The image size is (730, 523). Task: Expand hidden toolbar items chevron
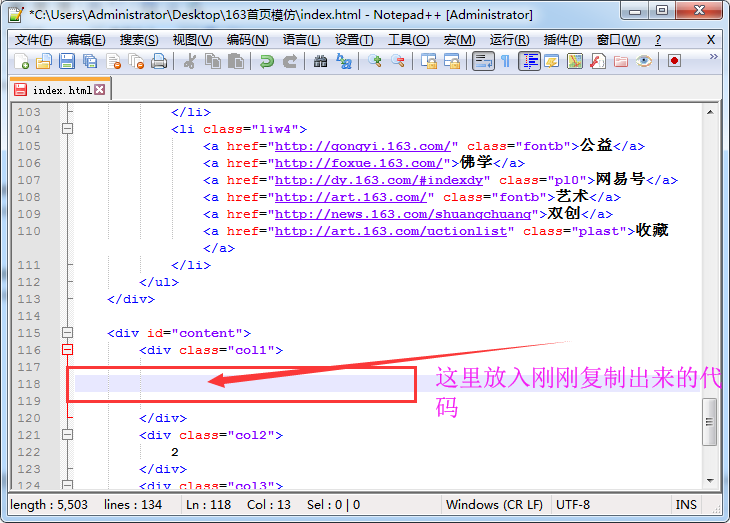[713, 57]
